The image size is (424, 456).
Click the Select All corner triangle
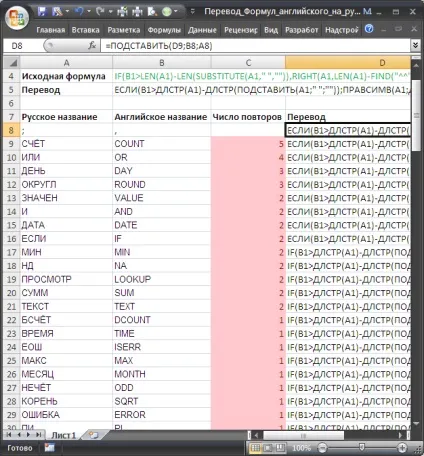12,62
